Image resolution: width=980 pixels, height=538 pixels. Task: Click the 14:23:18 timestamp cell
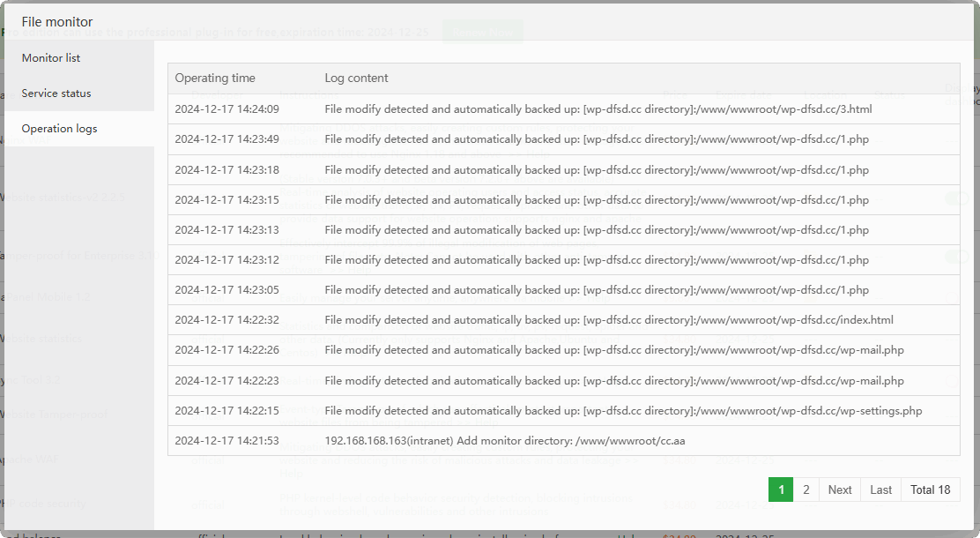click(x=226, y=170)
